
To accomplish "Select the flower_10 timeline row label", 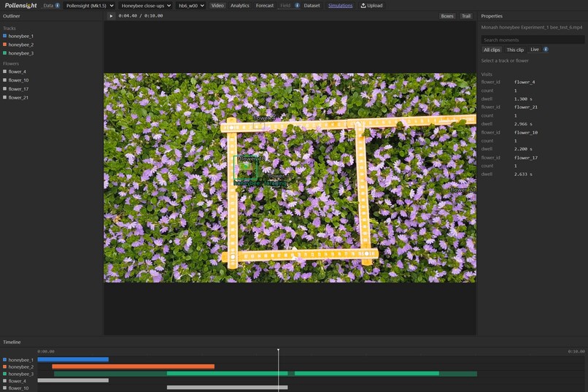I will pyautogui.click(x=18, y=388).
